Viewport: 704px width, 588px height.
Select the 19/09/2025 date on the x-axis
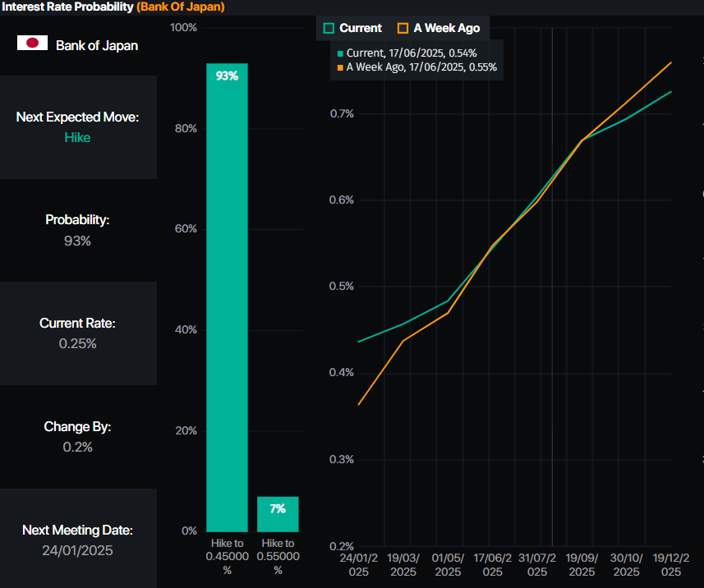(x=582, y=564)
